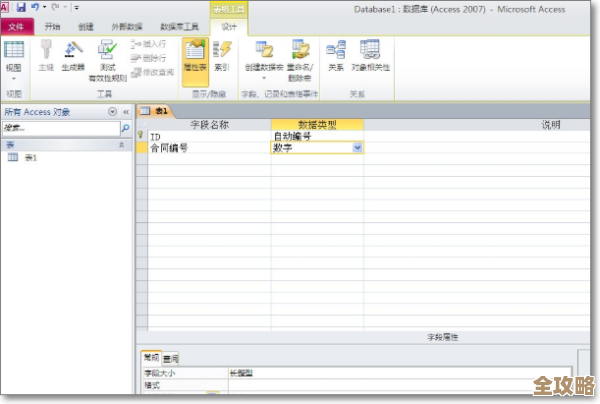Screen dimensions: 600x404
Task: Click the 数据类型 column header
Action: click(317, 125)
